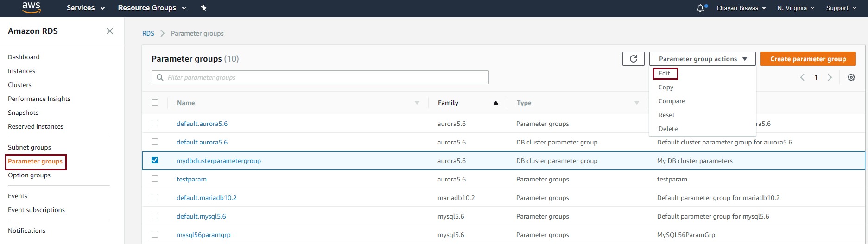
Task: Uncheck mydbclusterparametergroup checkbox
Action: pyautogui.click(x=155, y=160)
